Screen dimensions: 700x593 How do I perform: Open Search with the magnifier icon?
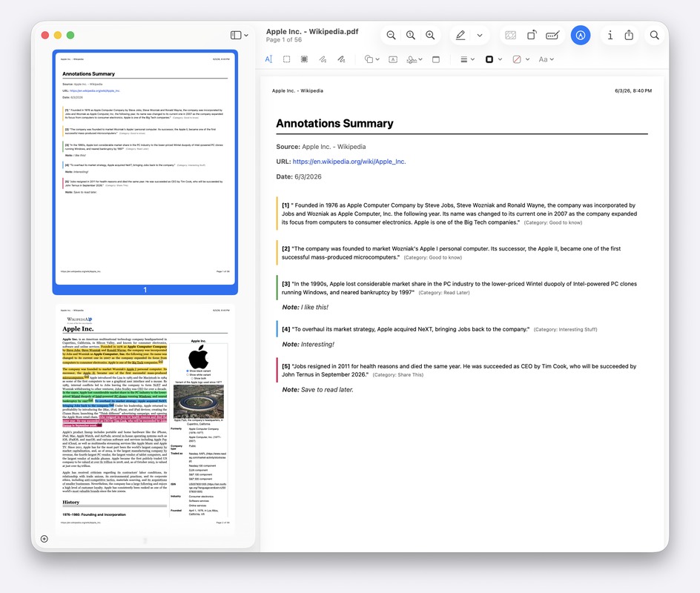[655, 36]
